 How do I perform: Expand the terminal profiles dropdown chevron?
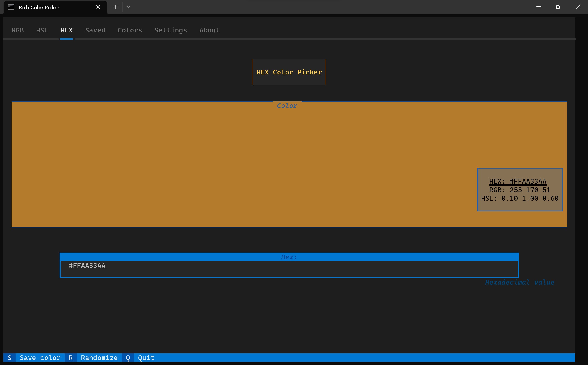pyautogui.click(x=129, y=7)
